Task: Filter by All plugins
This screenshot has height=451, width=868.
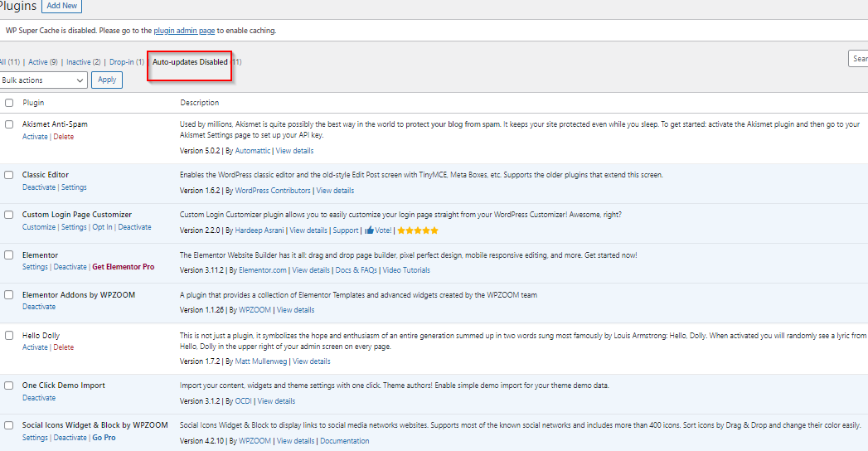Action: click(9, 62)
